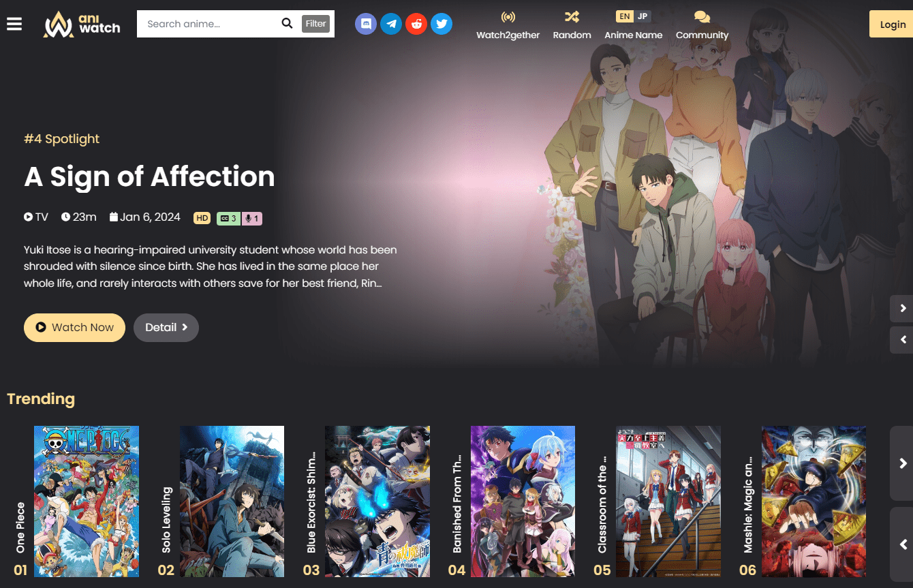Open Watch2gether

coord(508,25)
